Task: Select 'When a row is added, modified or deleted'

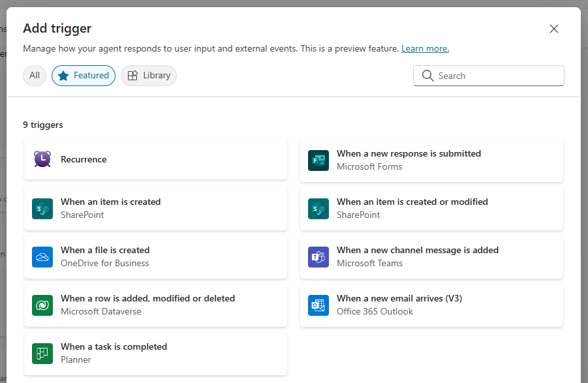Action: pyautogui.click(x=147, y=299)
